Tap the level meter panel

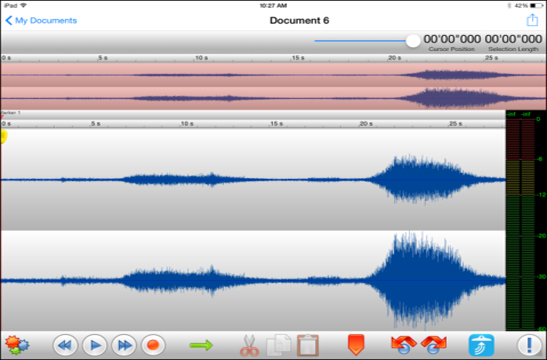[526, 220]
